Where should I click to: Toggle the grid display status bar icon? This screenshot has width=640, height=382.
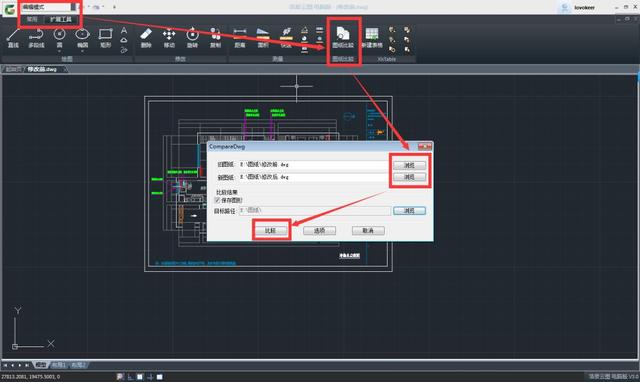(140, 377)
